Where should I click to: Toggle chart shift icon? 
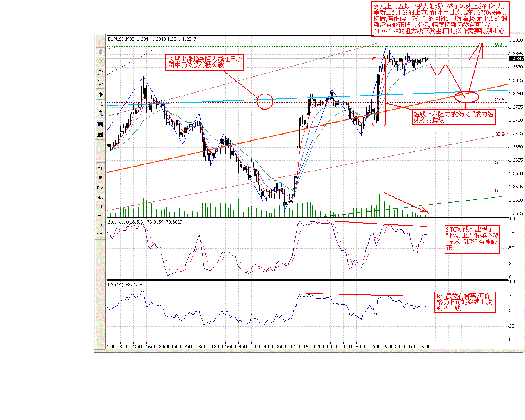pos(100,104)
